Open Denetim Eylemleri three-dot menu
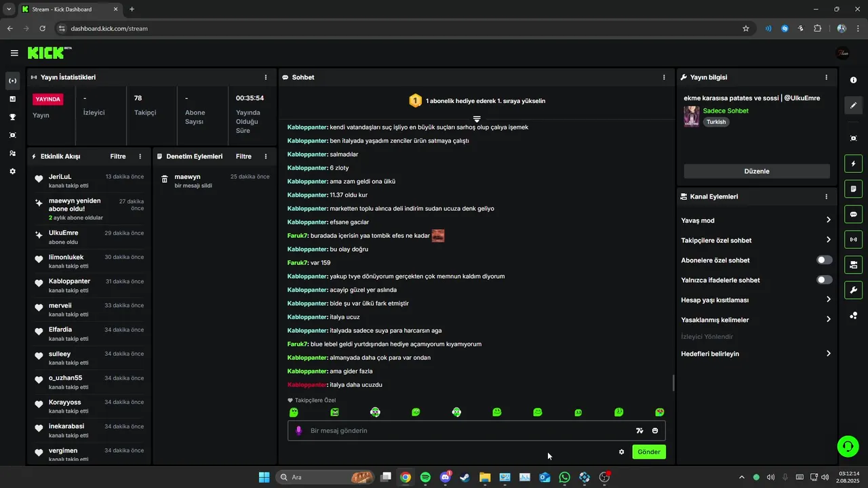Screen dimensions: 868x488 click(x=266, y=157)
